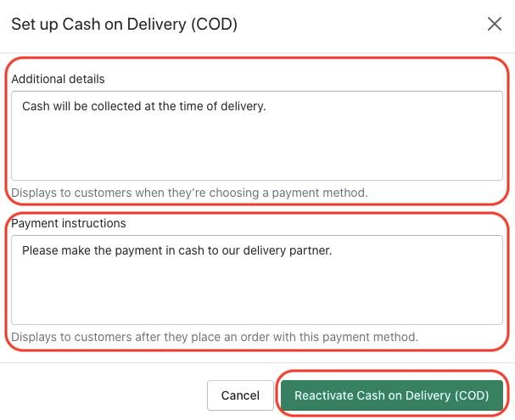Viewport: 515px width, 420px height.
Task: Click the Reactivate Cash on Delivery (COD) button
Action: point(392,395)
